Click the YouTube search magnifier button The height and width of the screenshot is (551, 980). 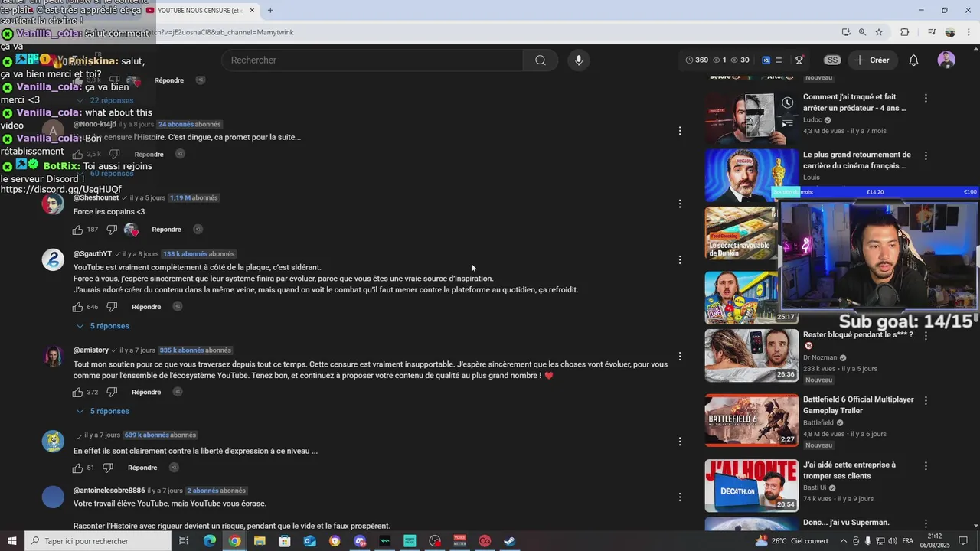pos(541,60)
